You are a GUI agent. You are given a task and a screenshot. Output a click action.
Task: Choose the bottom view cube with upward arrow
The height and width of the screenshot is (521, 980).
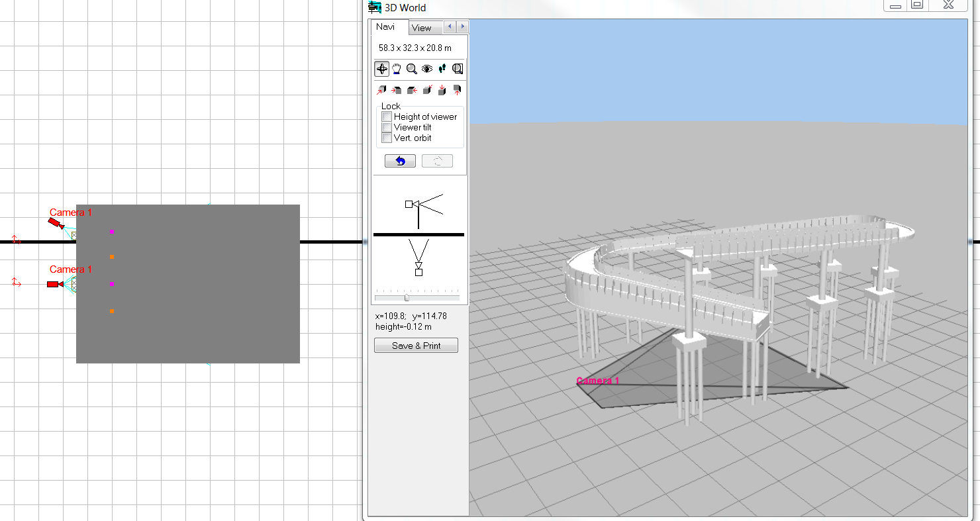[x=458, y=90]
